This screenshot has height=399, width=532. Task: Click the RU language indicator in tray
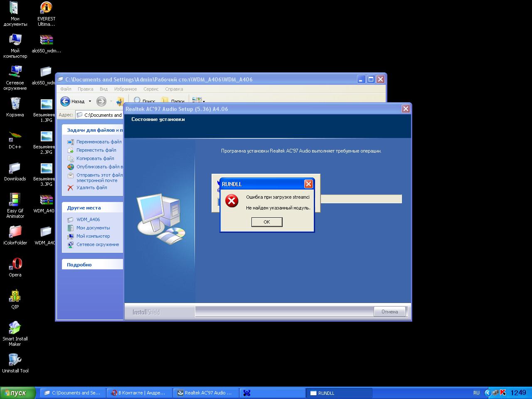[x=476, y=393]
